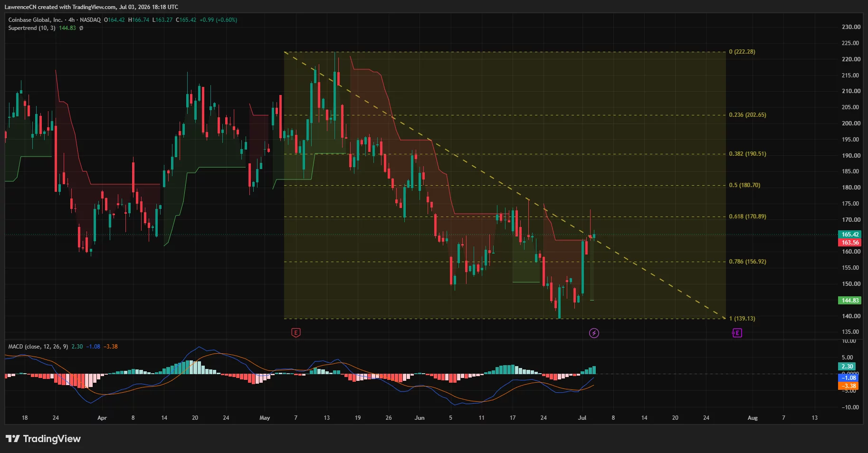Click the May label on time axis
The width and height of the screenshot is (868, 453).
tap(265, 418)
